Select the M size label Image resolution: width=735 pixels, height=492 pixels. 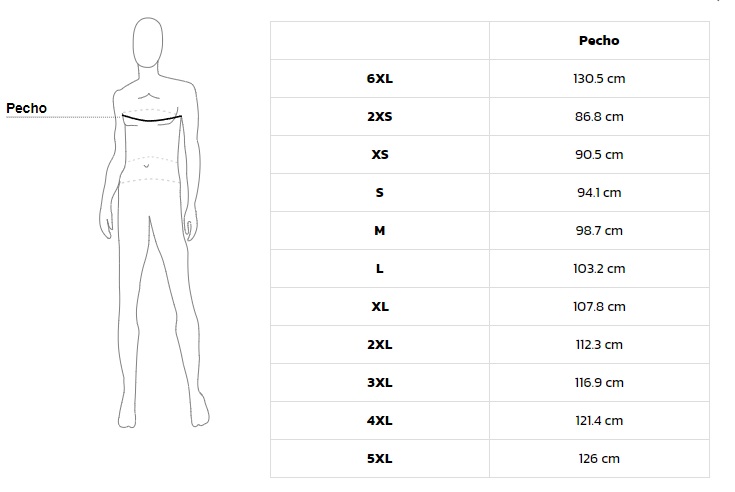379,230
